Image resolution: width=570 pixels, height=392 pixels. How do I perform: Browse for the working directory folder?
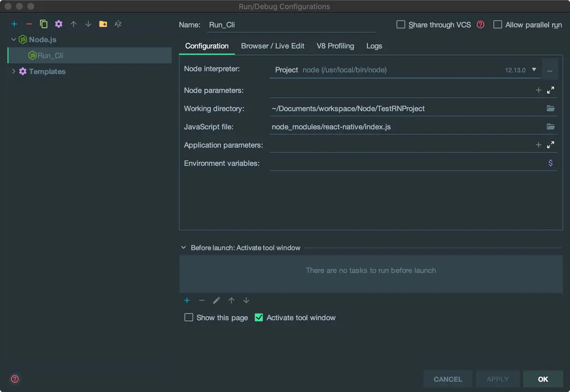[x=551, y=109]
